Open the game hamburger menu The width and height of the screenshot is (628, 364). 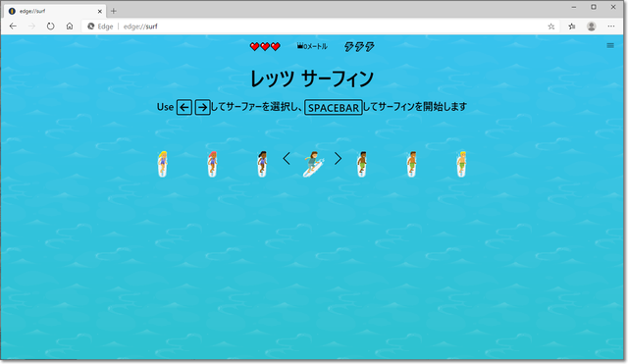tap(610, 46)
